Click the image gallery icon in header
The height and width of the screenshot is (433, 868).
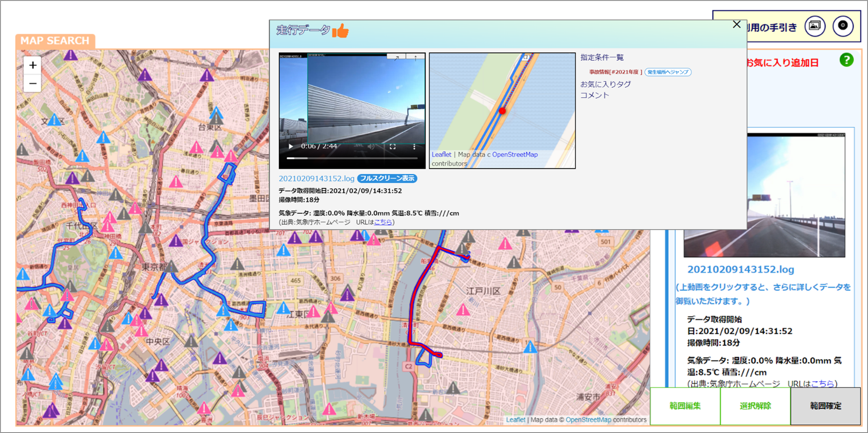click(814, 26)
